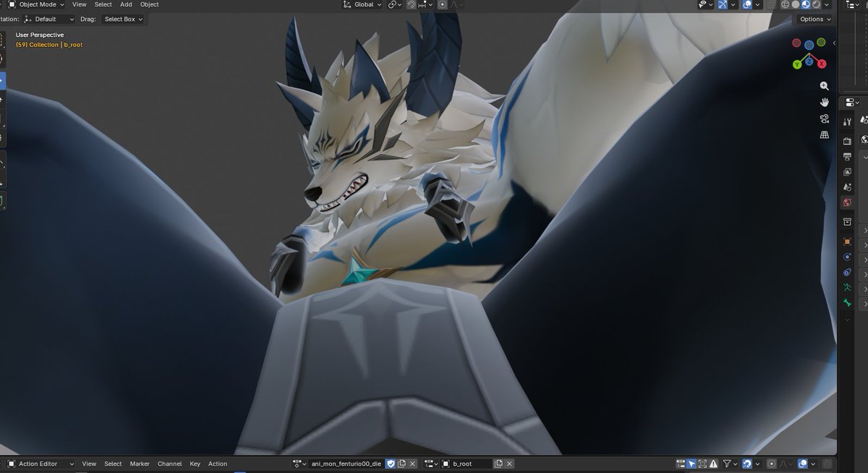The image size is (868, 473).
Task: Toggle viewport gizmos display button
Action: 723,4
